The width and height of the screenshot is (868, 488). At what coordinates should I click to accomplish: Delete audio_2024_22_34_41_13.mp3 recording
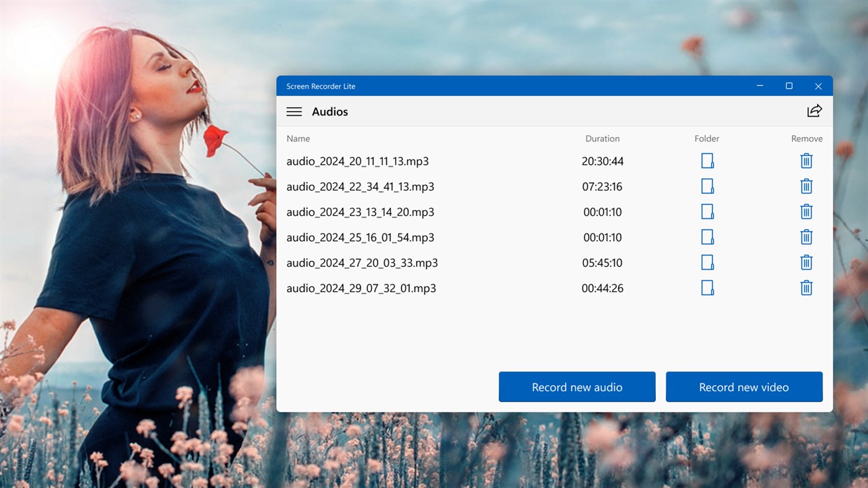tap(806, 186)
